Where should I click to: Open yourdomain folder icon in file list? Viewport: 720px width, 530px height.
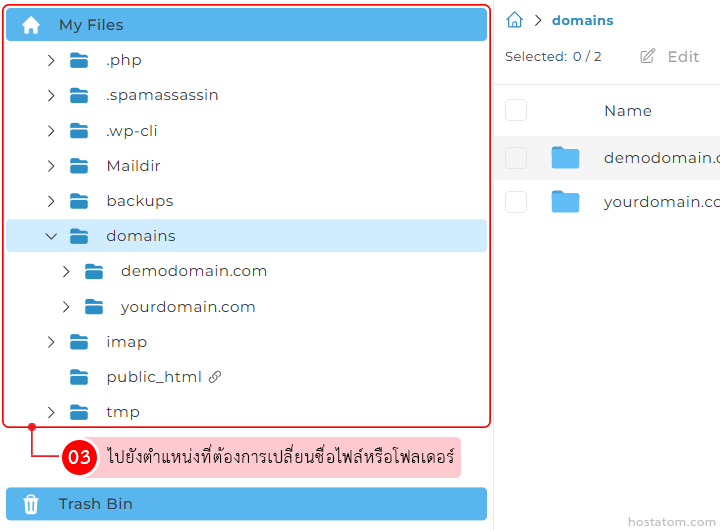(565, 202)
